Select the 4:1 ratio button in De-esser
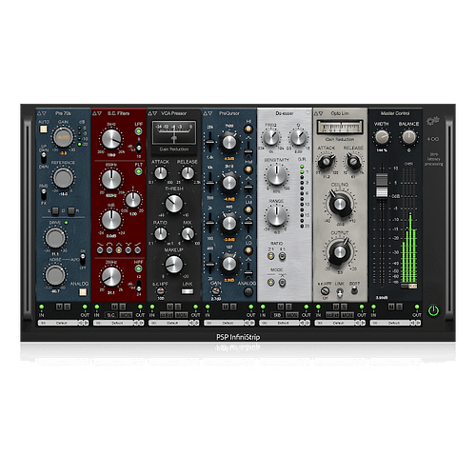This screenshot has width=476, height=476. 282,256
